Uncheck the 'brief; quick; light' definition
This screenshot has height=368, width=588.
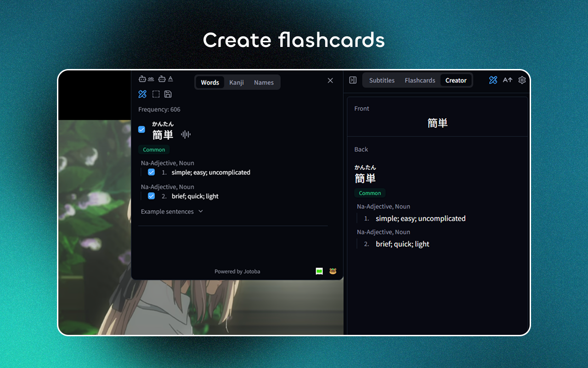tap(152, 196)
